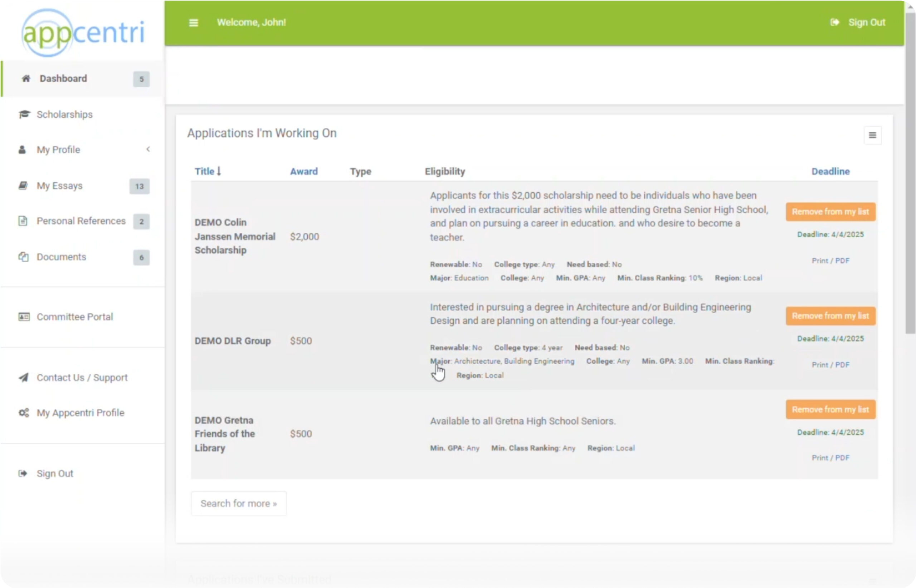Click the $500 award for DEMO DLR Group
Screen dimensions: 916x588
point(301,341)
